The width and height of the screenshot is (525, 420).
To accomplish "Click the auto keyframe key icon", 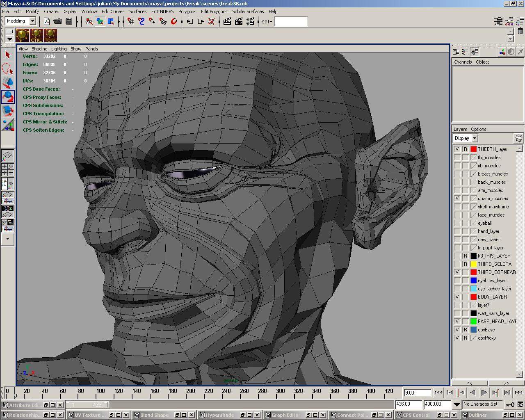I will [x=510, y=404].
